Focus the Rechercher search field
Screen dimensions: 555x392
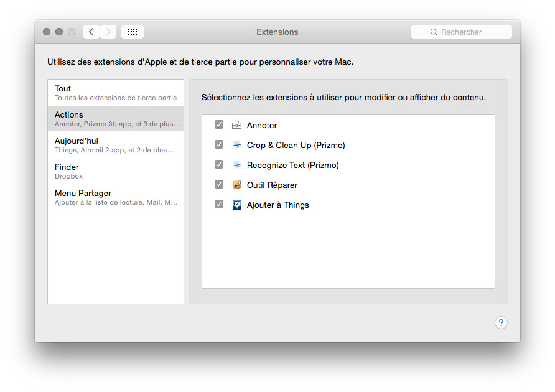(x=462, y=32)
